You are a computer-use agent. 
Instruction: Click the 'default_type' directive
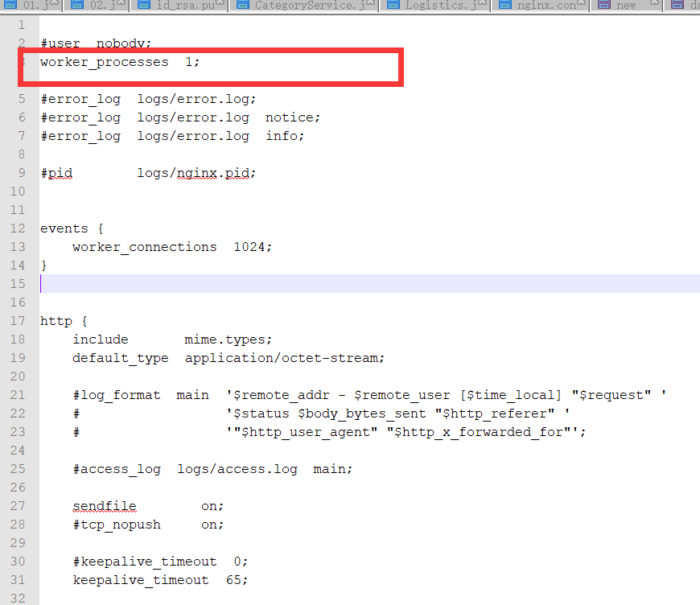tap(121, 359)
